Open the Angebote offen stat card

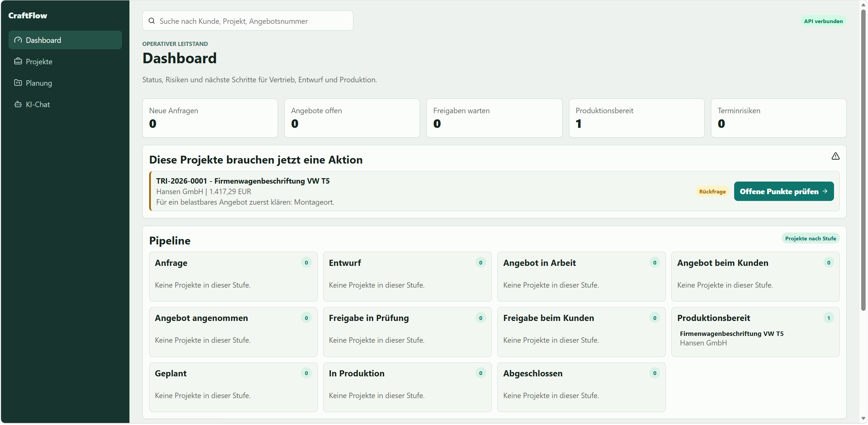click(352, 118)
